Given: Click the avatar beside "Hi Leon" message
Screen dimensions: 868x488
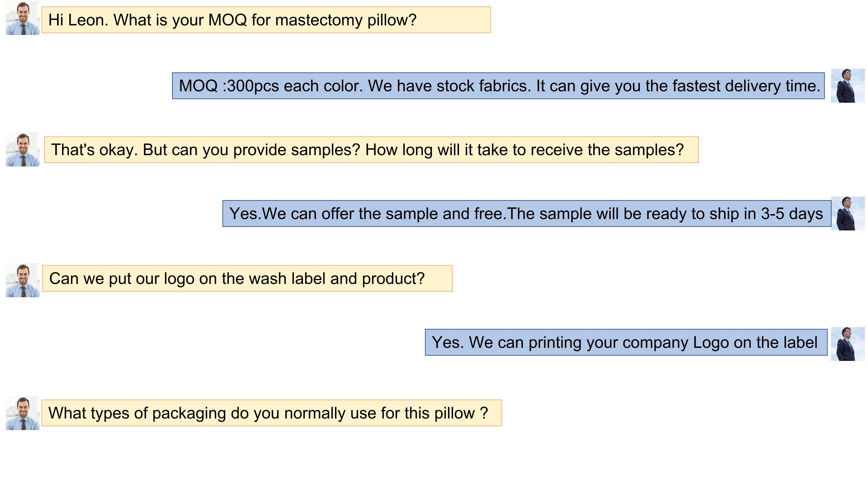Looking at the screenshot, I should [23, 18].
